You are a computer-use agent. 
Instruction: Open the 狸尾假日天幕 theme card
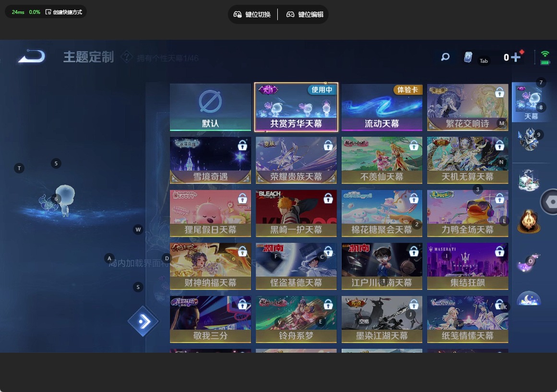(210, 213)
